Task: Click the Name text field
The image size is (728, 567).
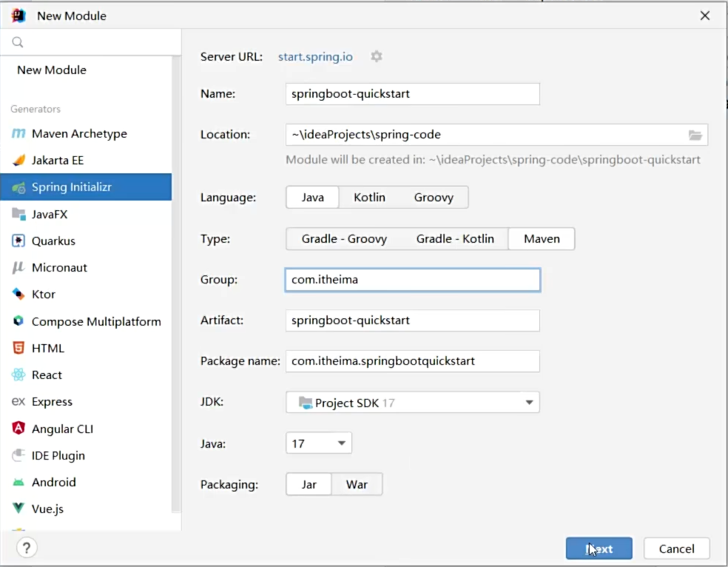Action: pyautogui.click(x=413, y=94)
